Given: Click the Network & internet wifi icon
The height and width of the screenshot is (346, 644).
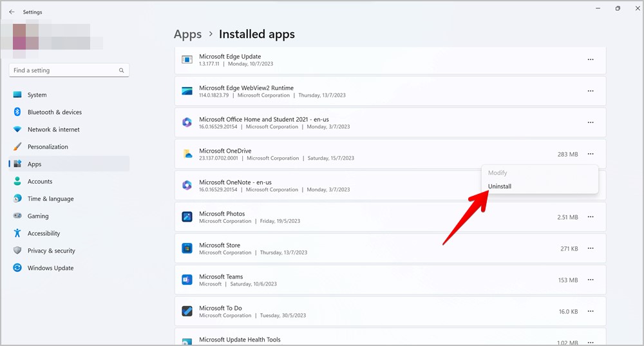Looking at the screenshot, I should point(17,129).
